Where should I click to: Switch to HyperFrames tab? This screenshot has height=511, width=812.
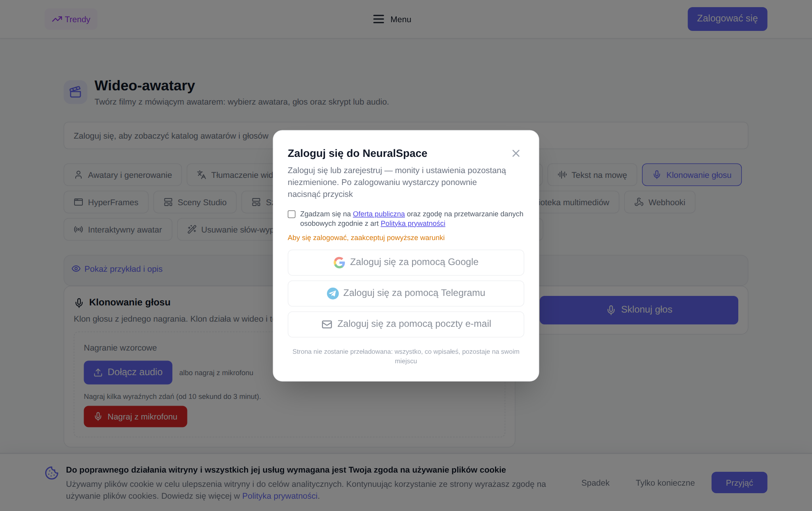click(106, 202)
